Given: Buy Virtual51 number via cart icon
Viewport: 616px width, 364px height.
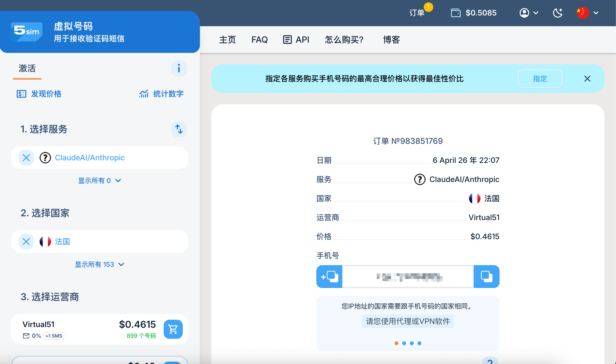Looking at the screenshot, I should click(173, 329).
